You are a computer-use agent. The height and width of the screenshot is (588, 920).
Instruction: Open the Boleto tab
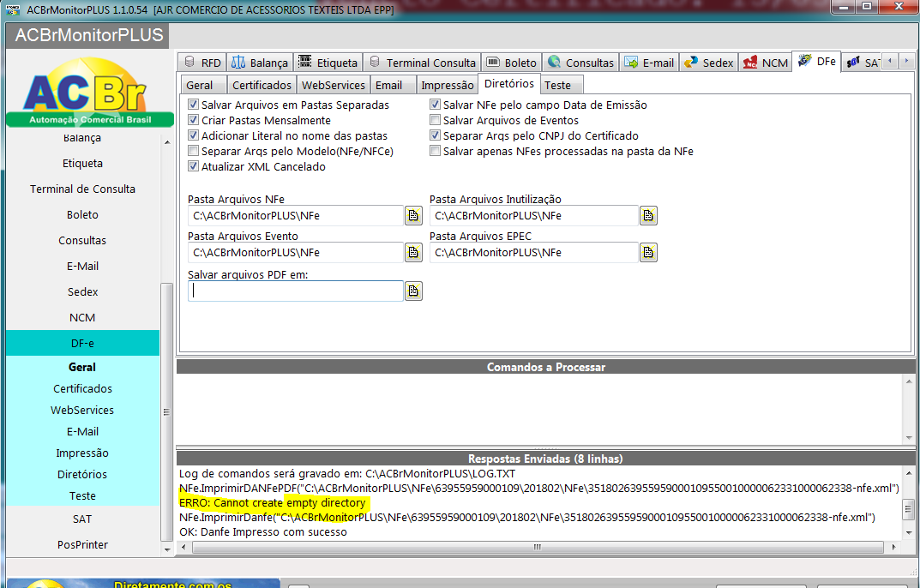512,63
